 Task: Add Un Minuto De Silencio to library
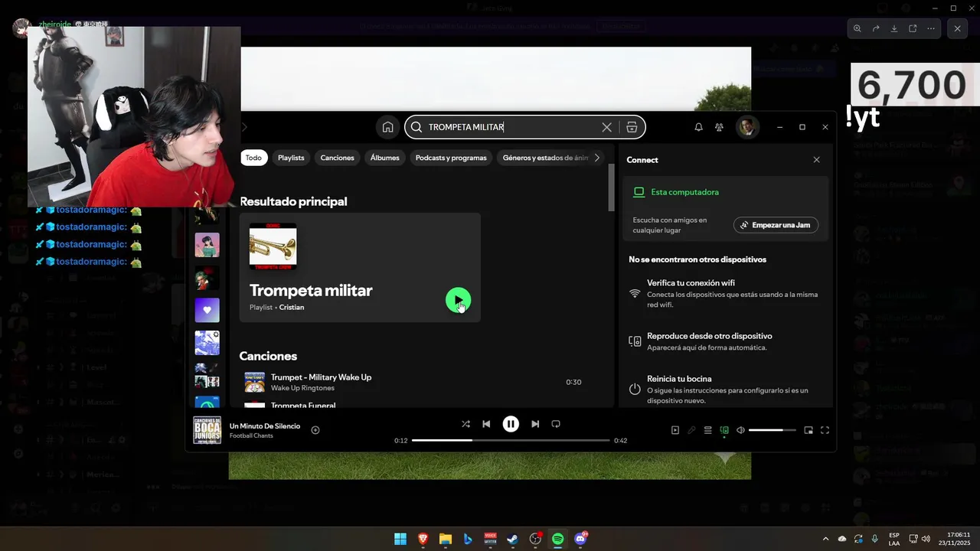(315, 430)
